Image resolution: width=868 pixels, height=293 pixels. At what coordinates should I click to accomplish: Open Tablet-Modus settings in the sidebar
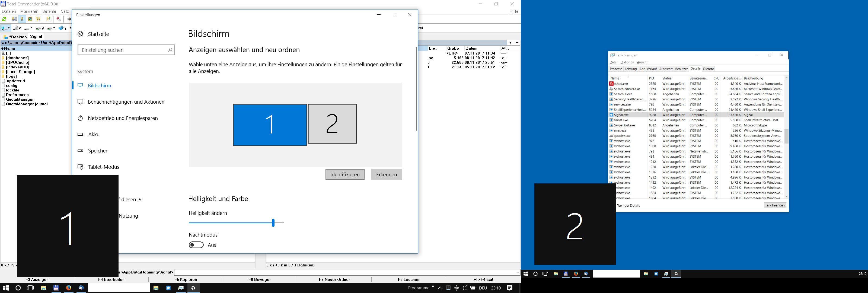[103, 167]
